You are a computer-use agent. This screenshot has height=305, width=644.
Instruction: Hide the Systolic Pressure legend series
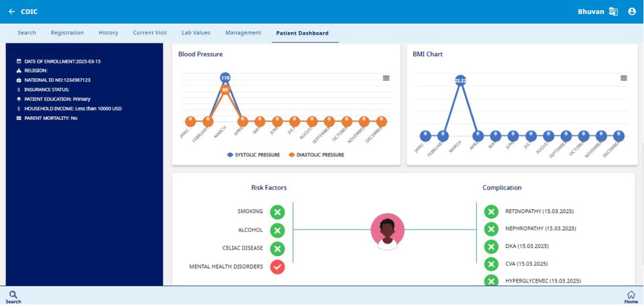click(253, 155)
